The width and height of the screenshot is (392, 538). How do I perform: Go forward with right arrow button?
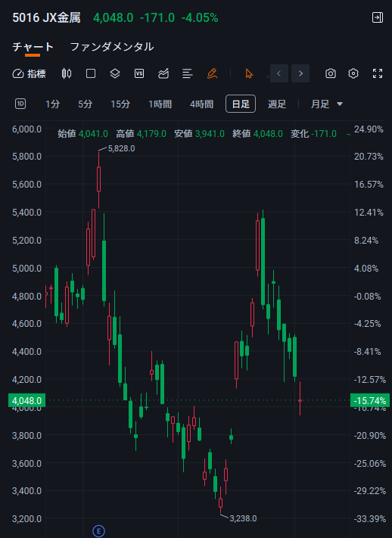(x=300, y=73)
